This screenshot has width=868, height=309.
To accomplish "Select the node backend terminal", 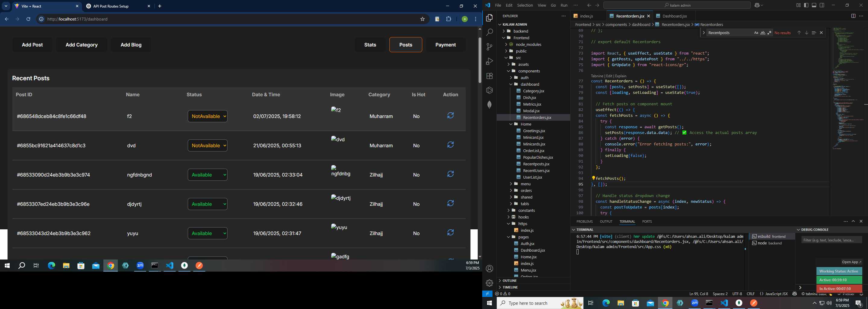I will click(772, 243).
